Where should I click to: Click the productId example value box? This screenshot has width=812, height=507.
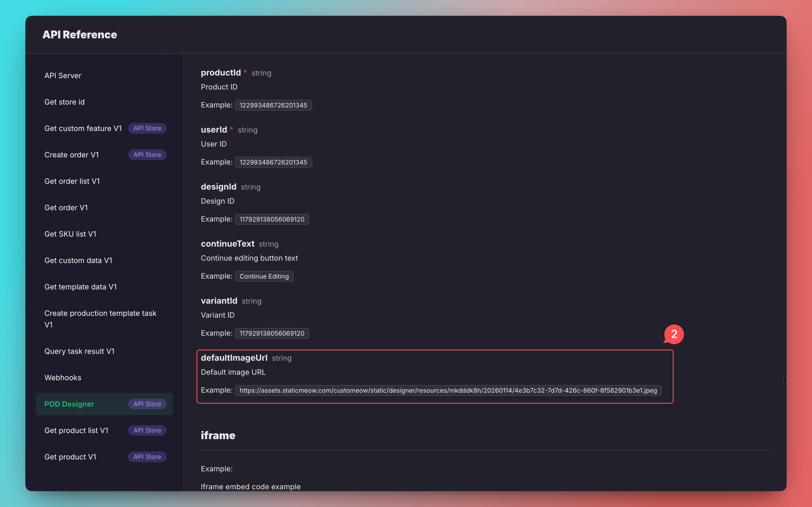point(273,105)
